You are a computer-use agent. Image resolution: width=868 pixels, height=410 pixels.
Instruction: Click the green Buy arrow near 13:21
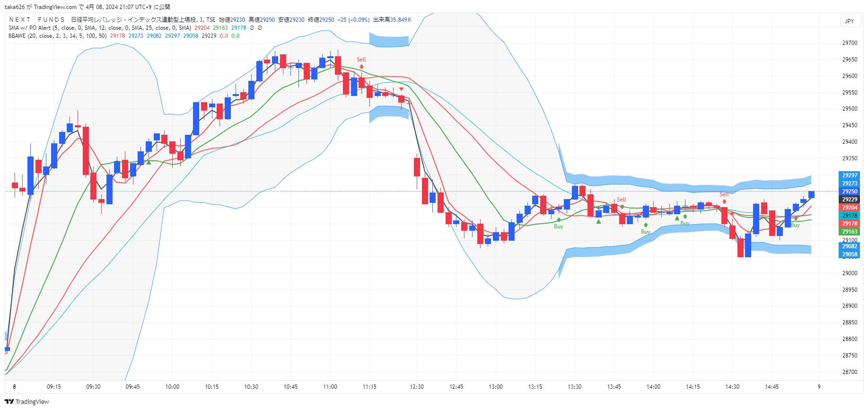559,220
